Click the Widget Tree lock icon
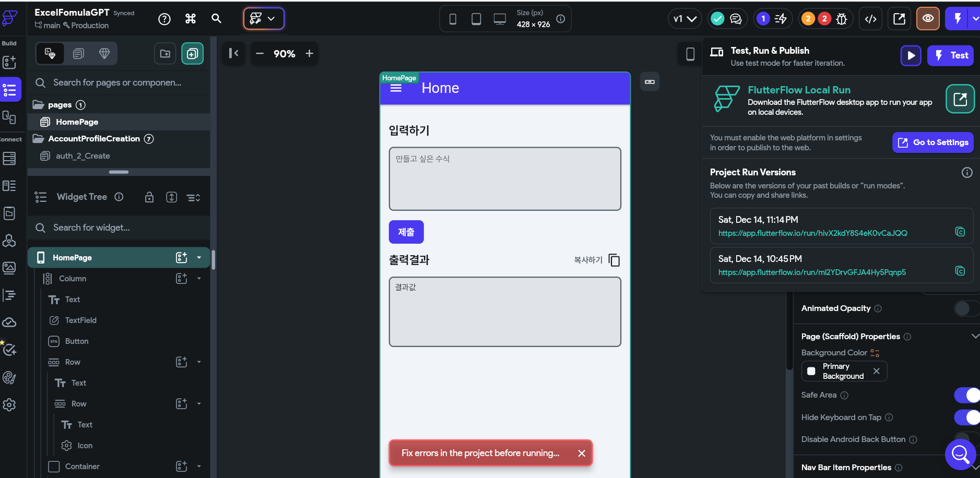Screen dimensions: 980x478 [x=149, y=197]
